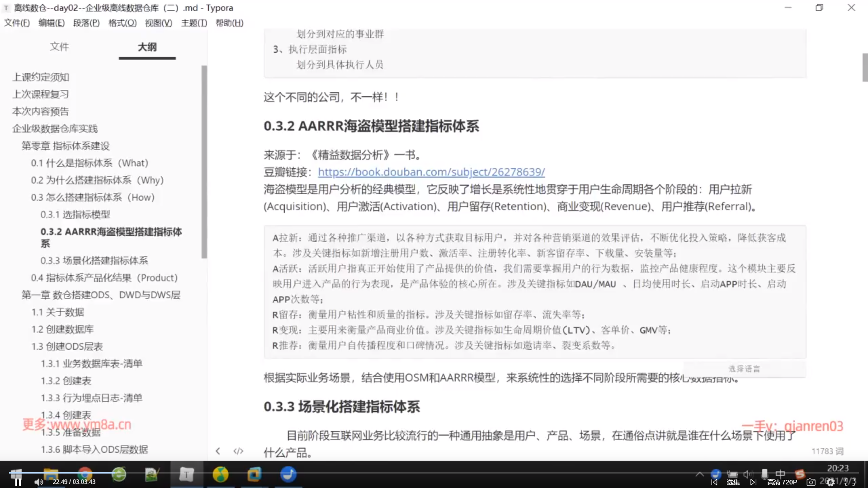The image size is (868, 488).
Task: Mute the video player volume
Action: (39, 482)
